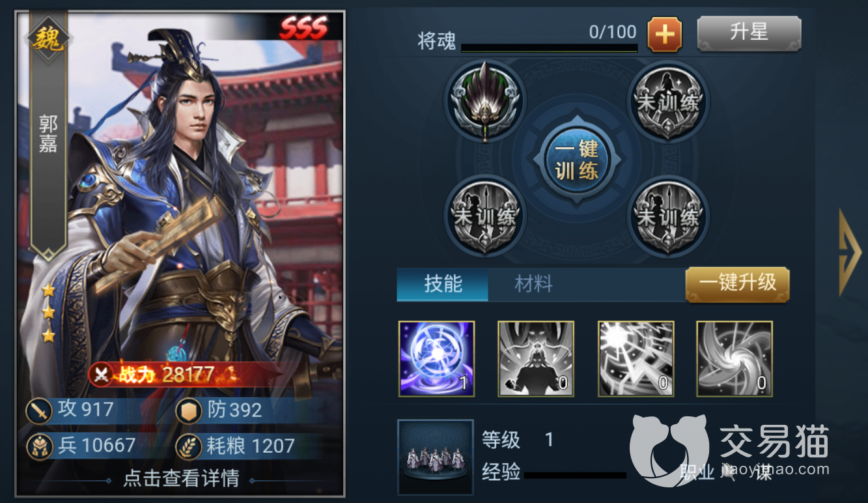Click the feather fan equipment slot
868x503 pixels.
point(484,101)
